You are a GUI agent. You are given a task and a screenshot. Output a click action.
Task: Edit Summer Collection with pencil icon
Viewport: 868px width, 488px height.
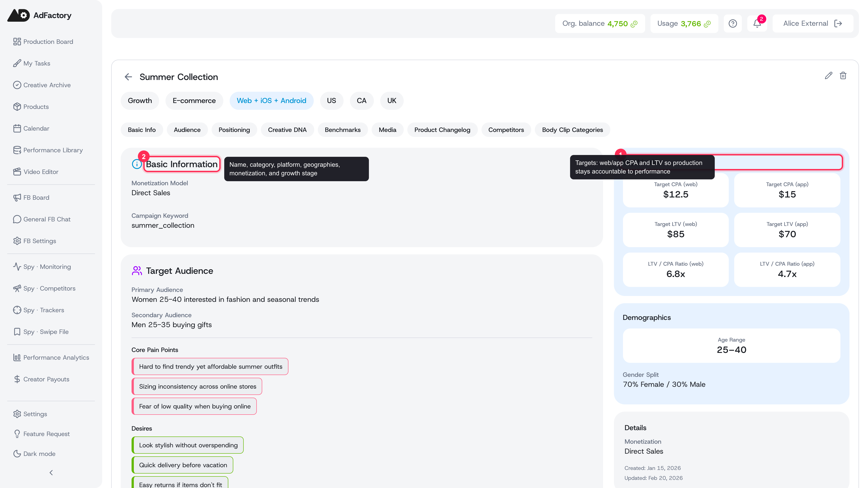(829, 75)
